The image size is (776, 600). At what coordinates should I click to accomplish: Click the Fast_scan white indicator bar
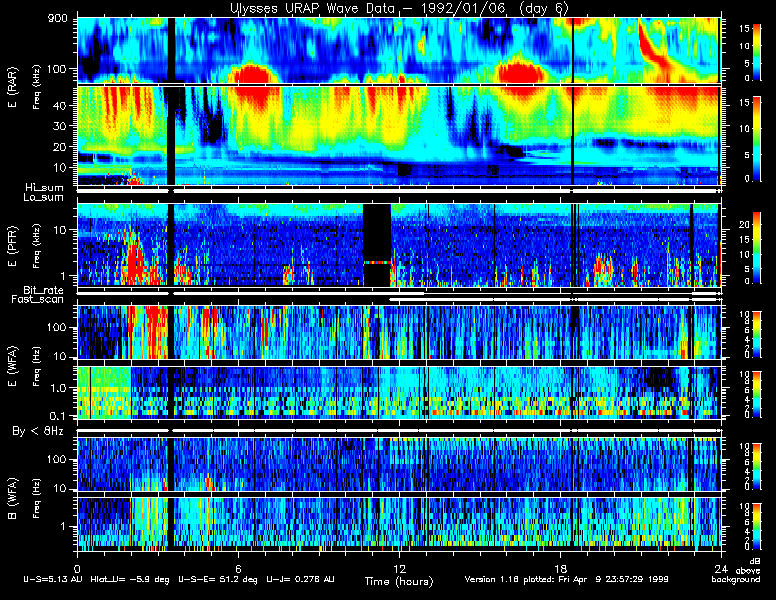coord(554,300)
